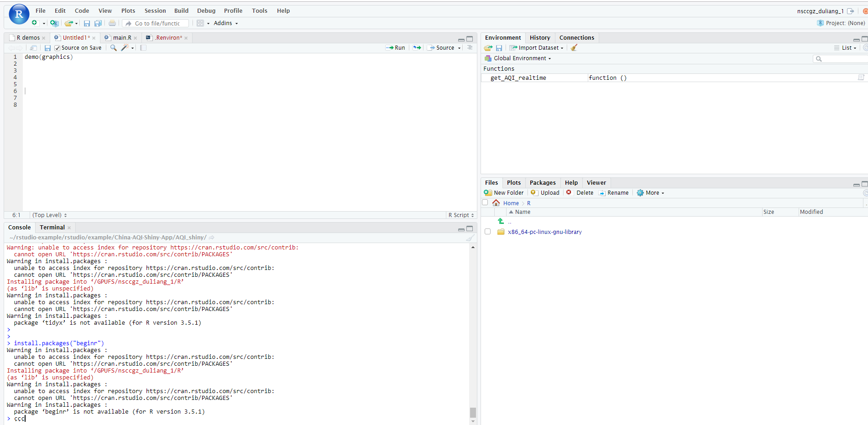The width and height of the screenshot is (868, 425).
Task: Switch to the main.R tab
Action: [121, 38]
